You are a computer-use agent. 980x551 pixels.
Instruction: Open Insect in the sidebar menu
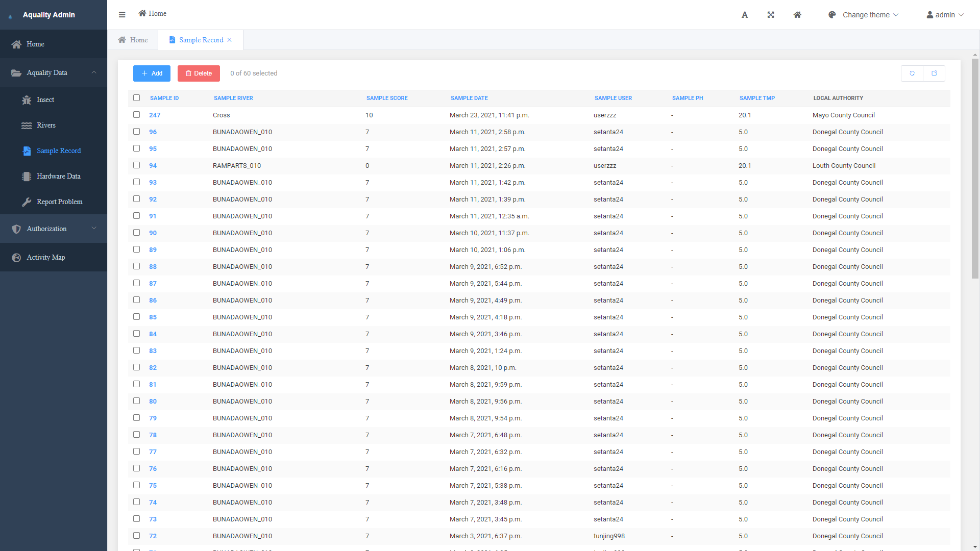[x=54, y=100]
